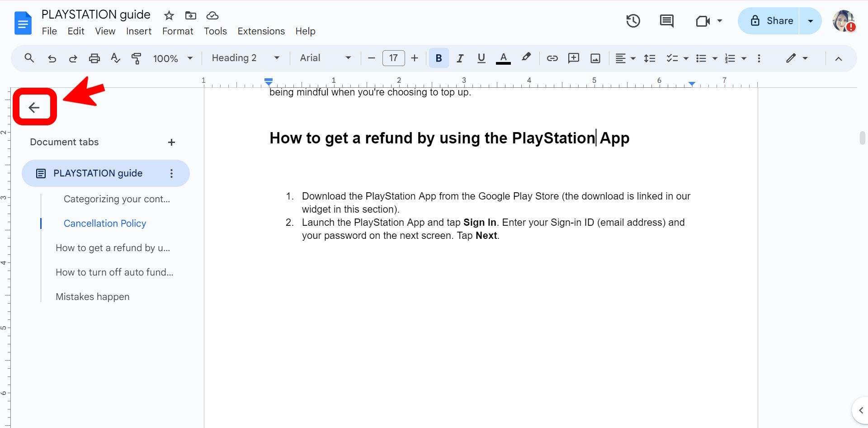The height and width of the screenshot is (428, 868).
Task: Toggle italic formatting
Action: click(460, 58)
